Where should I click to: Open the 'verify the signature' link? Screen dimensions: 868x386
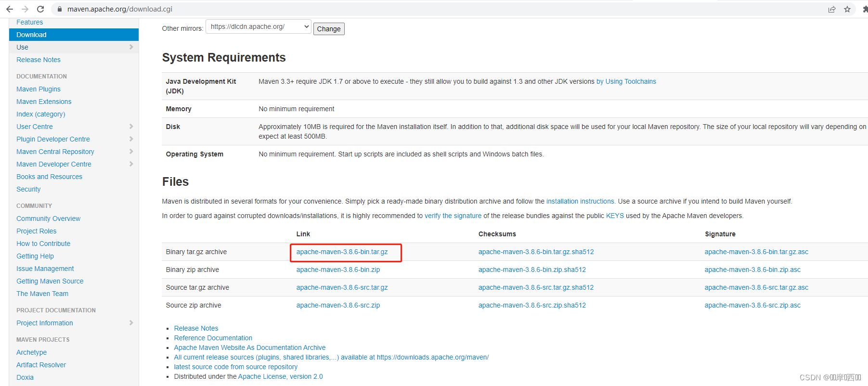click(453, 216)
